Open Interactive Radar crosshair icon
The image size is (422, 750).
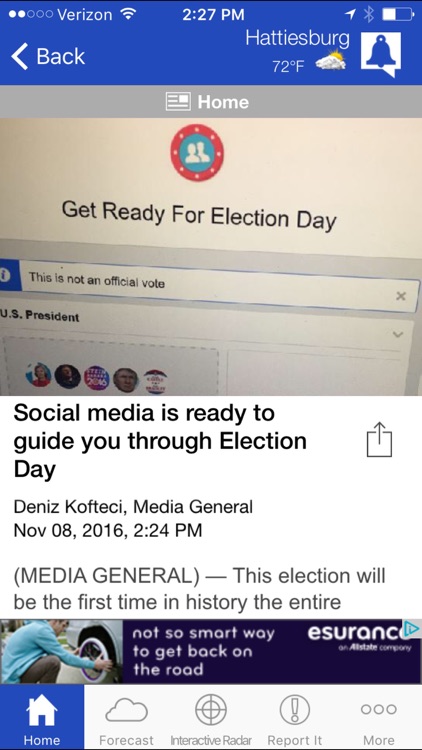211,710
